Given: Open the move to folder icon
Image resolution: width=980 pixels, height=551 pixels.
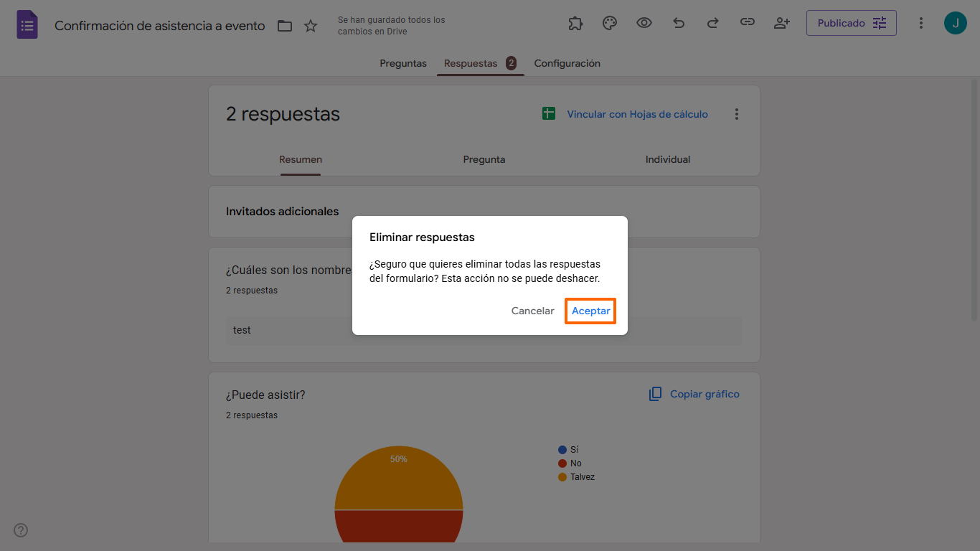Looking at the screenshot, I should (x=285, y=26).
